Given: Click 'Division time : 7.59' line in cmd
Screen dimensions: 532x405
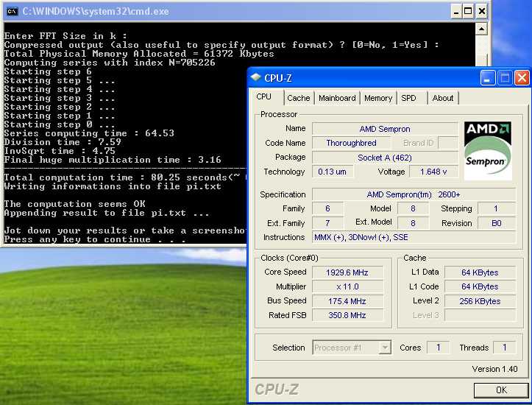Looking at the screenshot, I should (63, 142).
